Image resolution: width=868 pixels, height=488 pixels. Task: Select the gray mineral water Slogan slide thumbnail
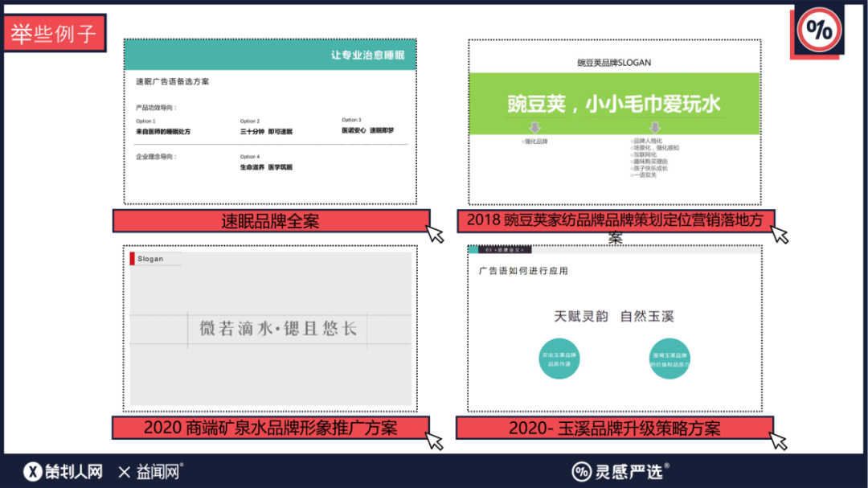[270, 329]
